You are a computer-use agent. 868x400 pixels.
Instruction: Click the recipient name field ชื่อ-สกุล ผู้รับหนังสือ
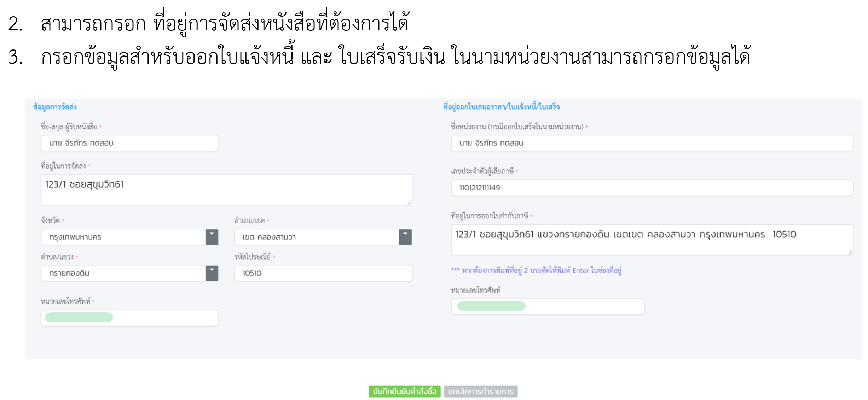pos(129,143)
